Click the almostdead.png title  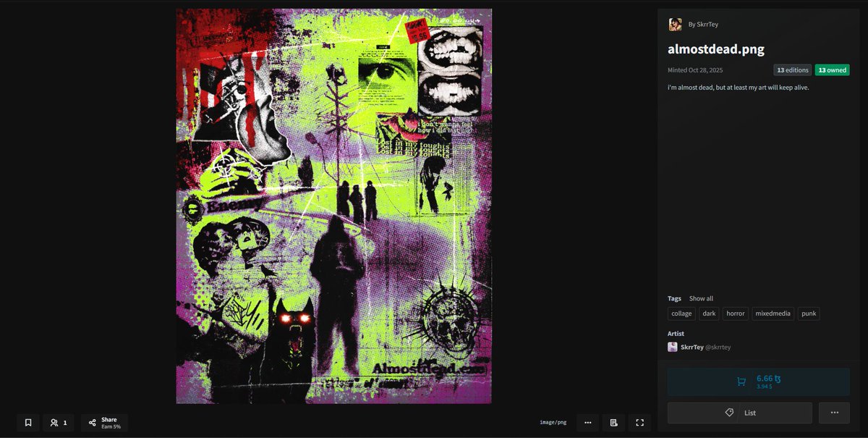pyautogui.click(x=716, y=49)
